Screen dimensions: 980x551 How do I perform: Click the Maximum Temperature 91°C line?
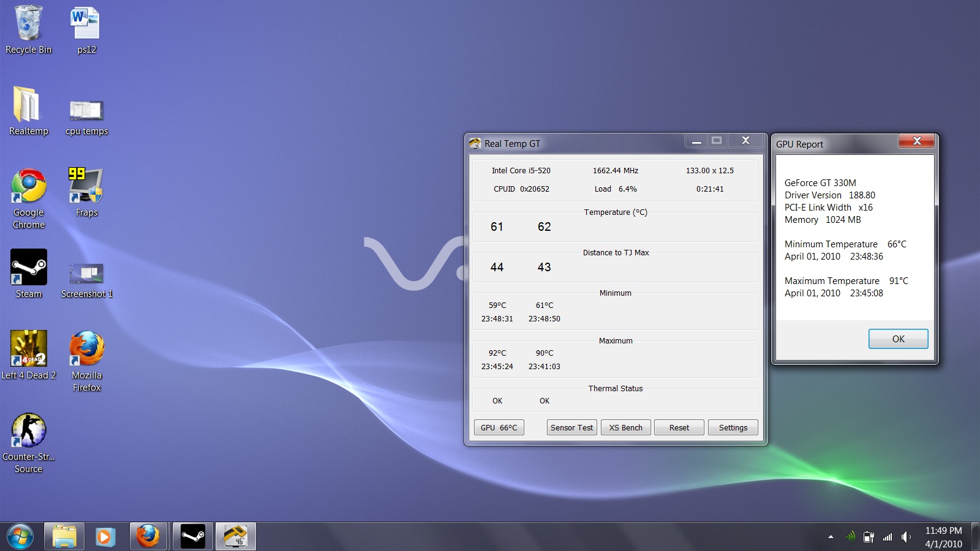coord(846,280)
